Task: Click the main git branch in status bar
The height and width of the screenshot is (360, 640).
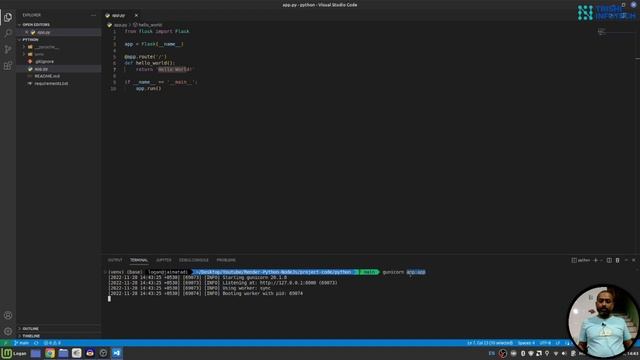Action: (21, 343)
